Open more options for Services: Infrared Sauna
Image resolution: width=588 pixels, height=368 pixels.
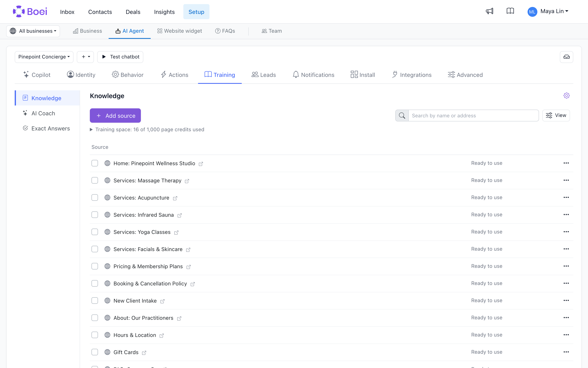(x=566, y=215)
